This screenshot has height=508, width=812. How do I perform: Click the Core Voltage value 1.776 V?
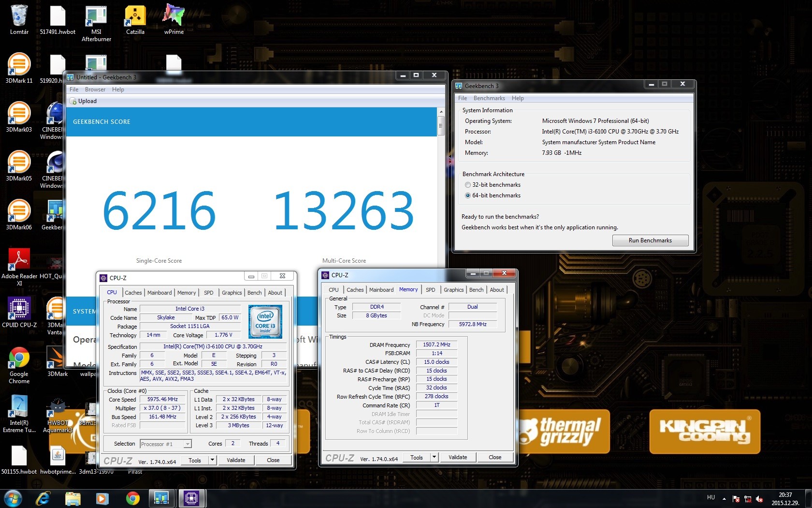(x=223, y=335)
